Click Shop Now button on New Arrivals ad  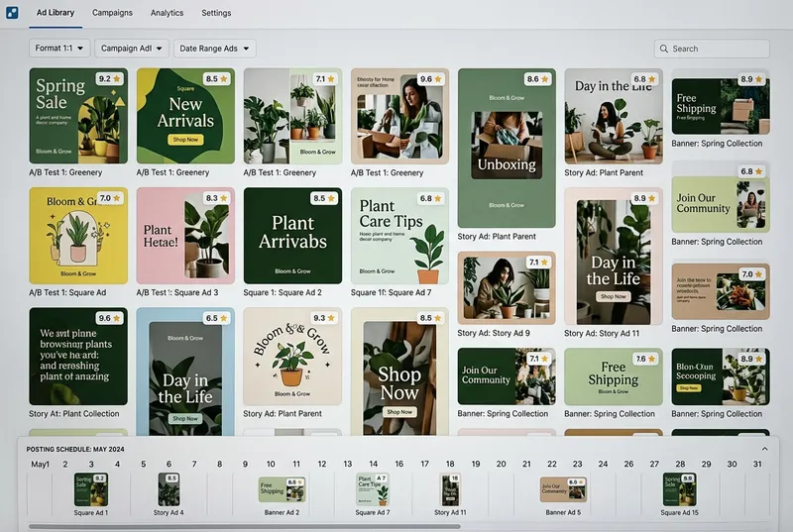[x=185, y=140]
